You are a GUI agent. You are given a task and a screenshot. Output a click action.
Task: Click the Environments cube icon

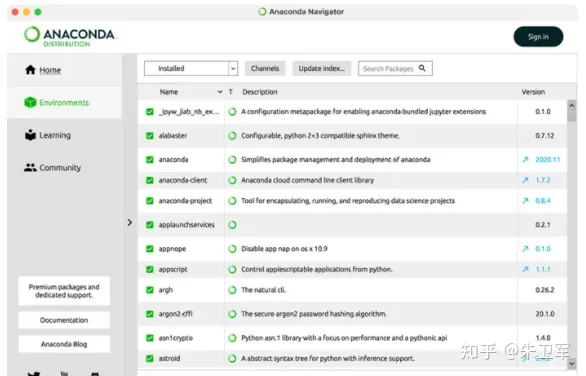pos(30,102)
